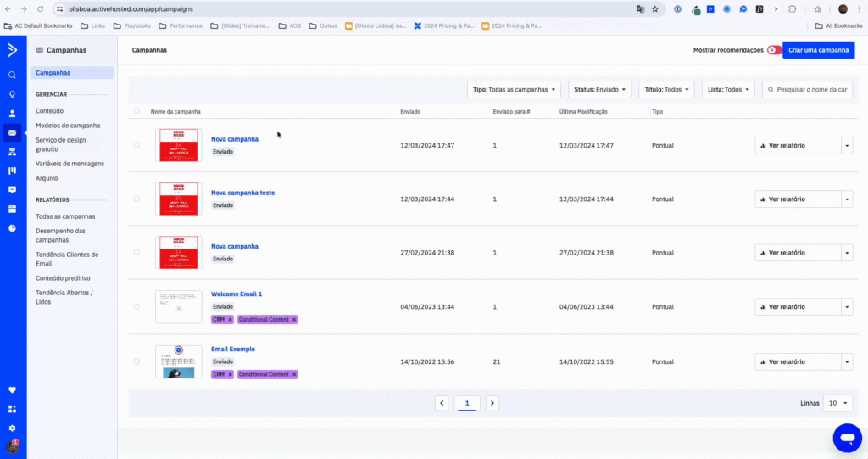Click the Contacts person icon in sidebar

12,114
